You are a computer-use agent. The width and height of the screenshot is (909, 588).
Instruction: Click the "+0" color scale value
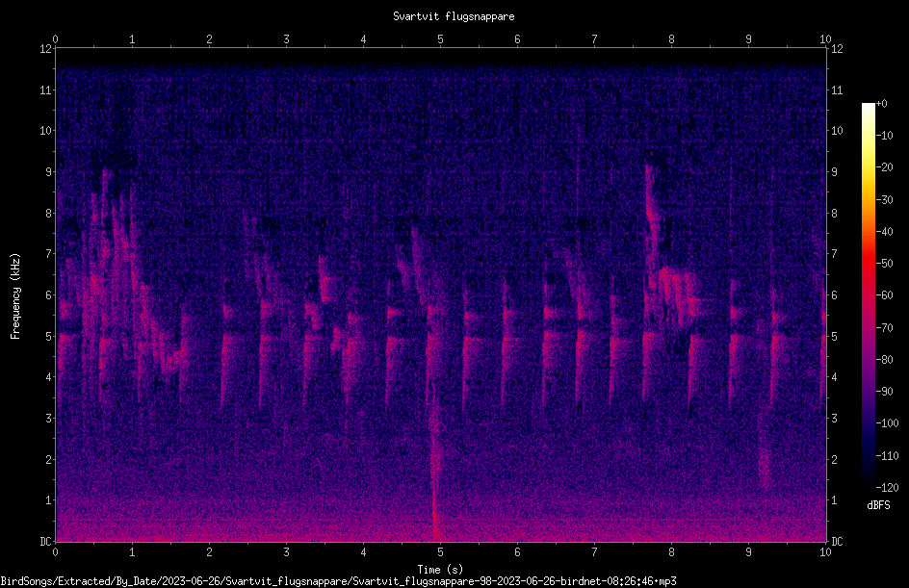[881, 104]
